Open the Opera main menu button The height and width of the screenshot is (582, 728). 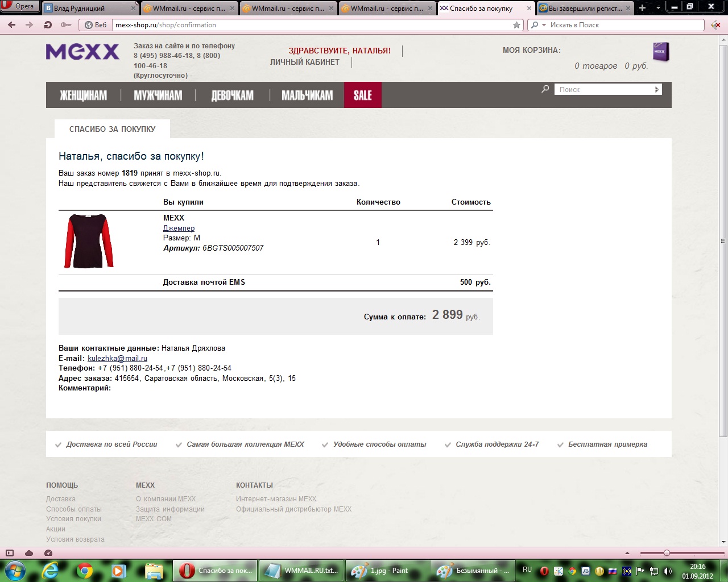19,6
